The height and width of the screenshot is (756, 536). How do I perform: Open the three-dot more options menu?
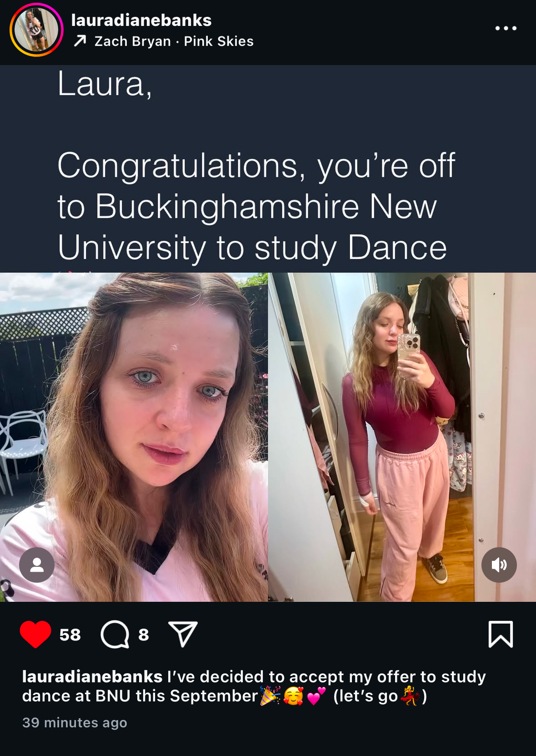point(506,28)
